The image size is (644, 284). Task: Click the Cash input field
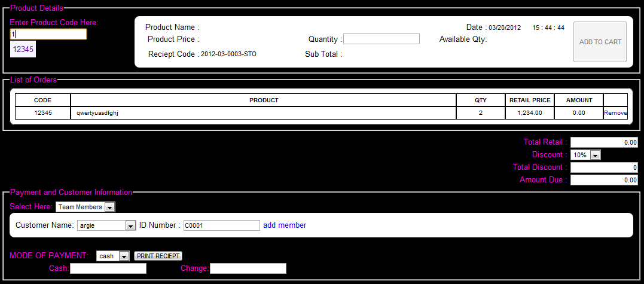108,268
